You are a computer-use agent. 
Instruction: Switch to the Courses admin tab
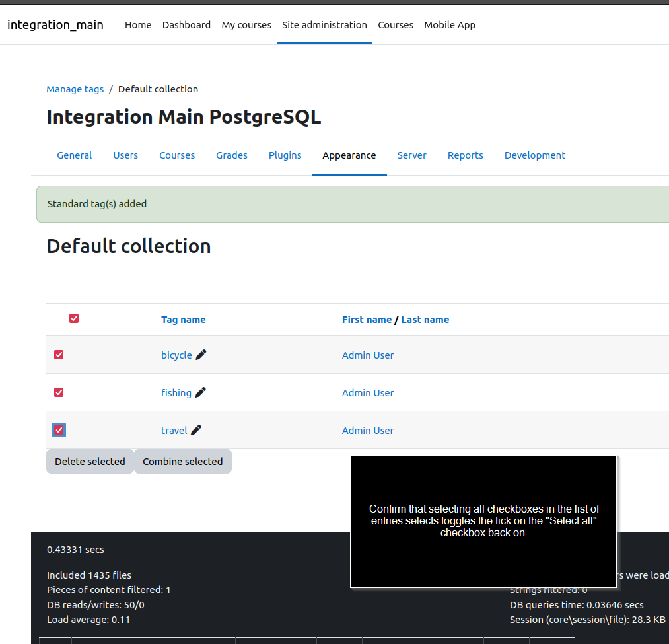[177, 155]
